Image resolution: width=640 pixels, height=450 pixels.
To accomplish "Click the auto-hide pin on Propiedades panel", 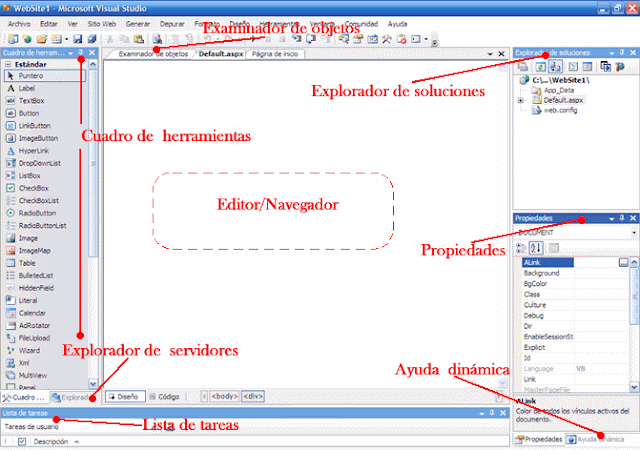I will tap(622, 218).
